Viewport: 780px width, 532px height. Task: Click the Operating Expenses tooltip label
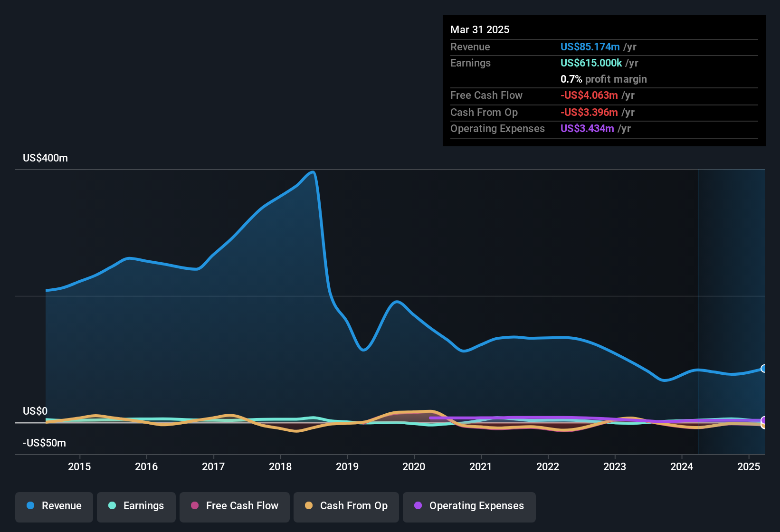[497, 128]
